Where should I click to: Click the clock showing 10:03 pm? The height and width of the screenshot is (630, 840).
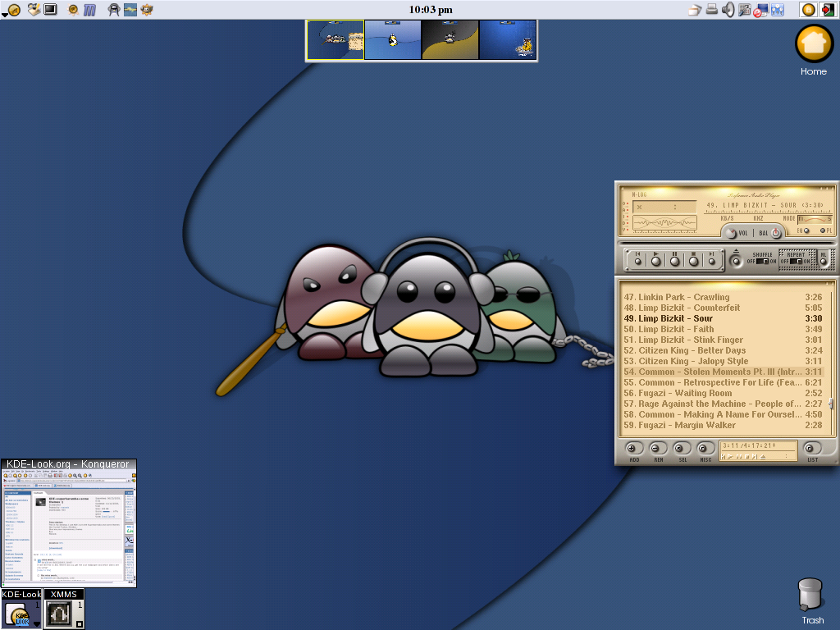[x=430, y=10]
